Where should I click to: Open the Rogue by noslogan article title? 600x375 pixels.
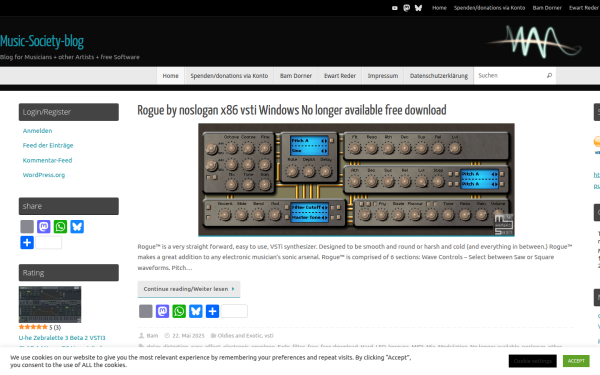(x=292, y=110)
